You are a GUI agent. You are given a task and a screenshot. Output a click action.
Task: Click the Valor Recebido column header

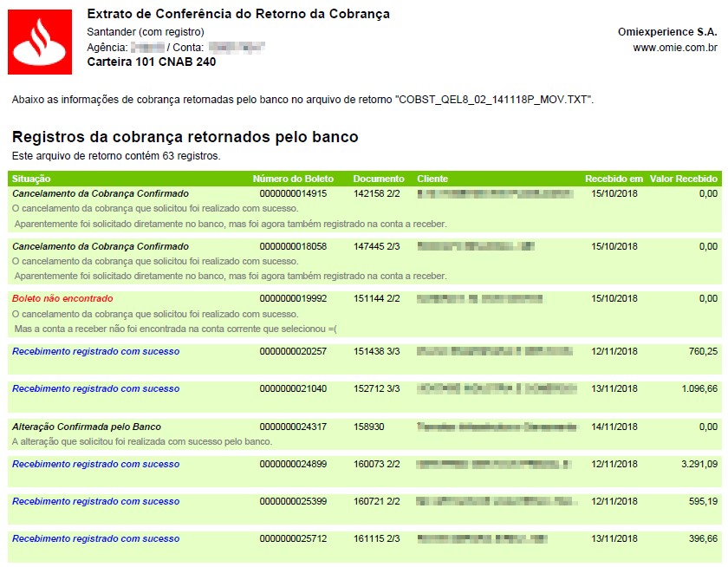pos(684,179)
